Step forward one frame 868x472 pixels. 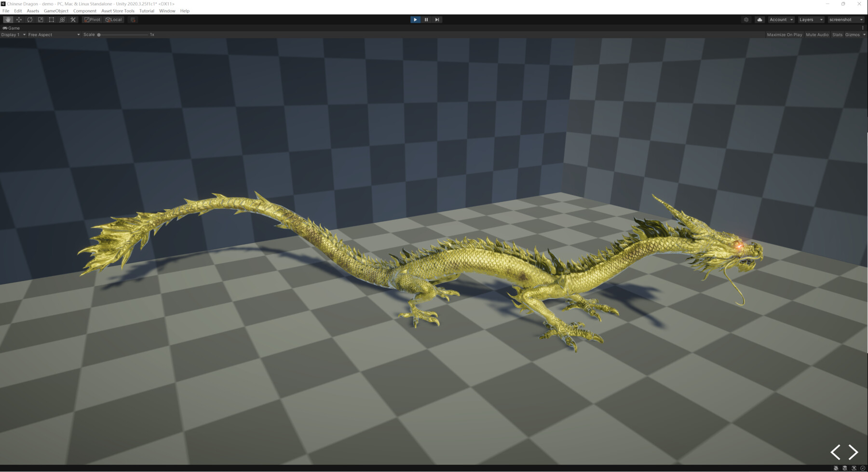click(x=437, y=20)
